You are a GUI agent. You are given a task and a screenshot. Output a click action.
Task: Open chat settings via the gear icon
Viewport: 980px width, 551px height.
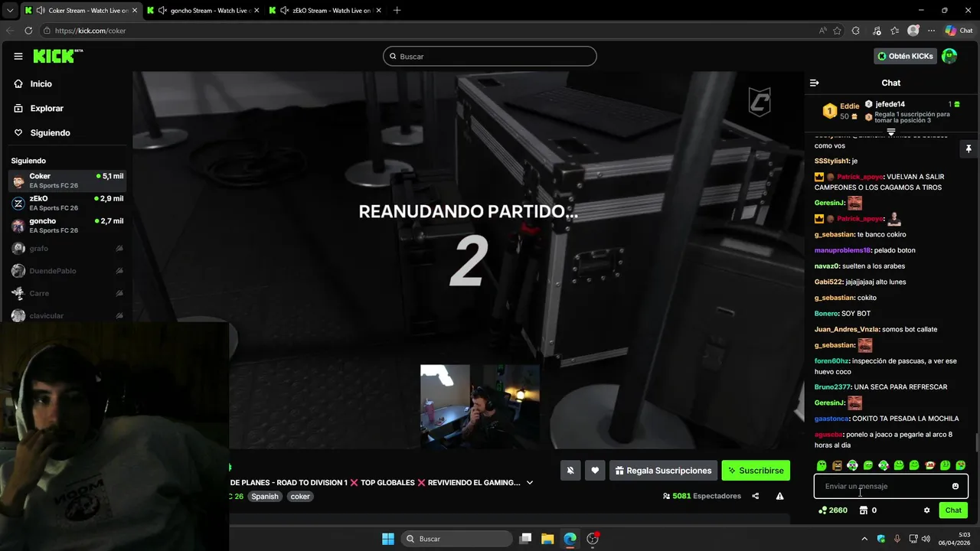(x=926, y=510)
